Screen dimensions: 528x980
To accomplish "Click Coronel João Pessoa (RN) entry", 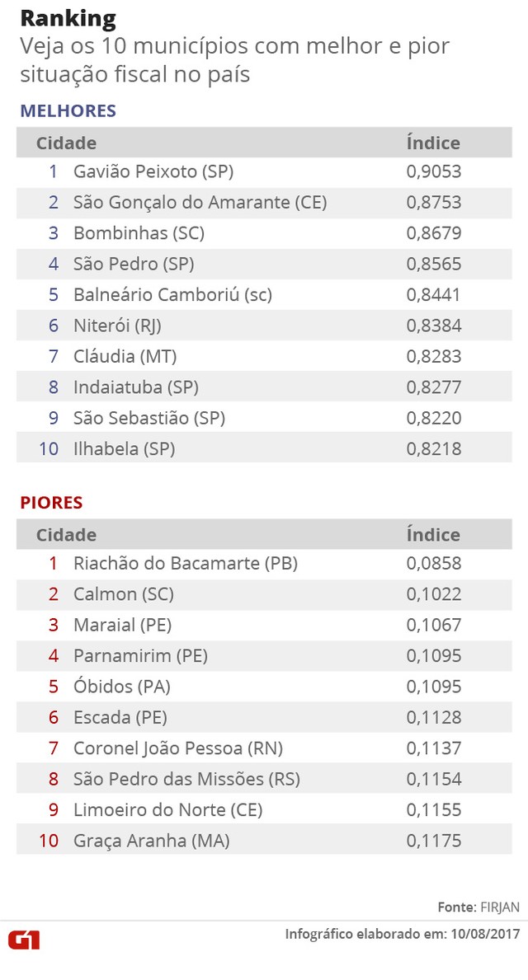I will point(178,748).
